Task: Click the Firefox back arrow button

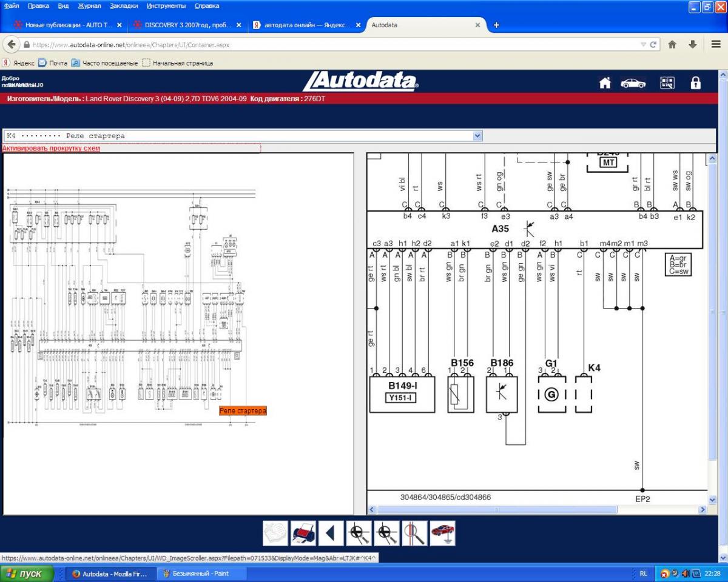Action: pos(12,44)
